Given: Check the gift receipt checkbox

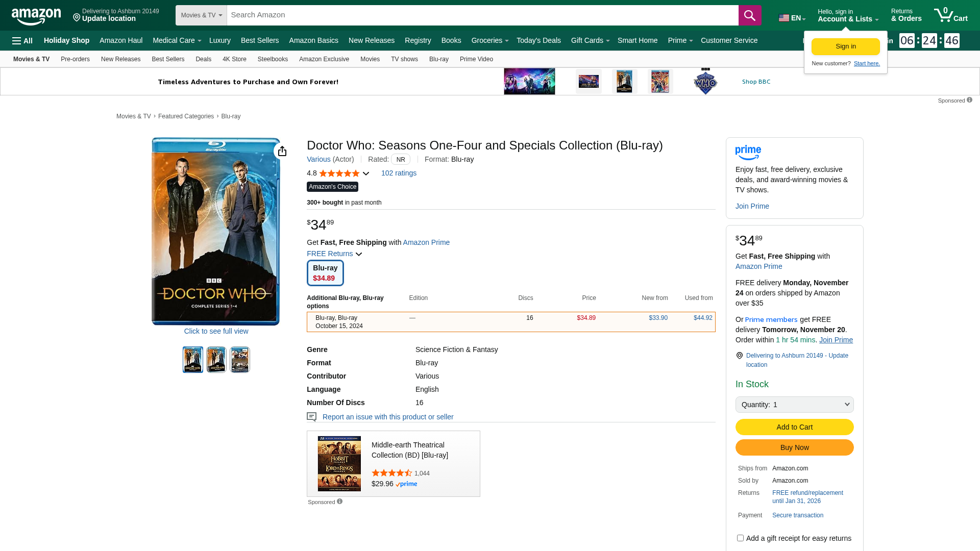Looking at the screenshot, I should pyautogui.click(x=740, y=538).
